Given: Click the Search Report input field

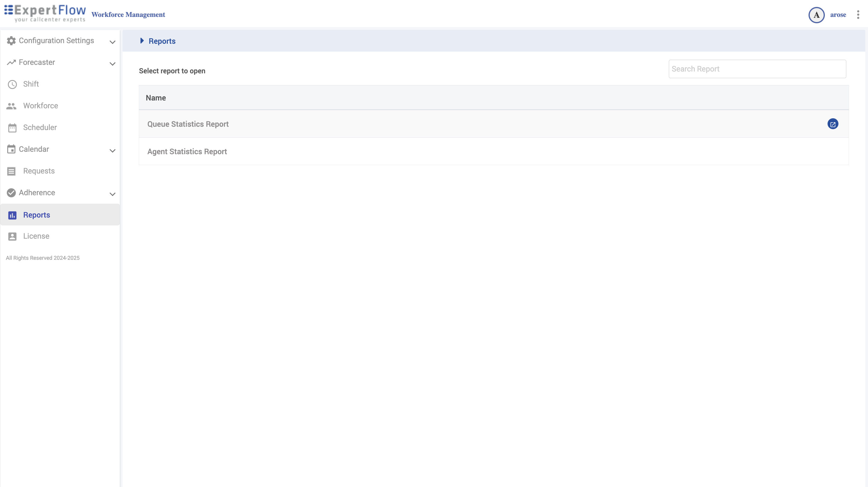Looking at the screenshot, I should point(757,69).
